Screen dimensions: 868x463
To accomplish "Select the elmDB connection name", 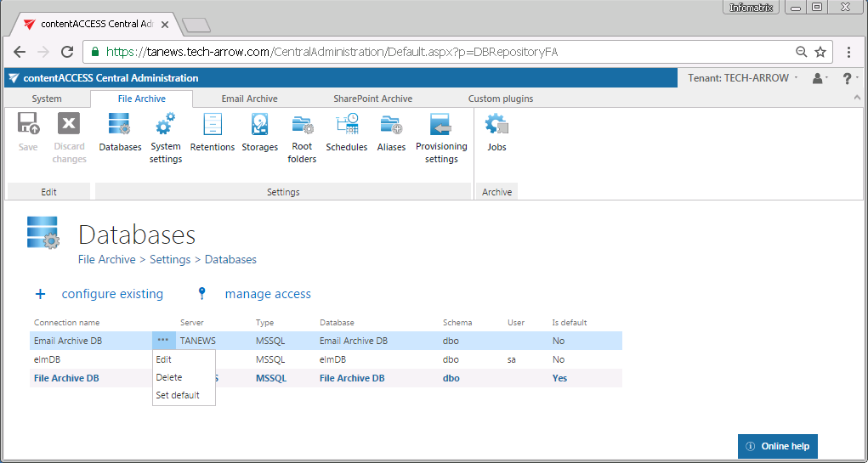I will (x=47, y=359).
